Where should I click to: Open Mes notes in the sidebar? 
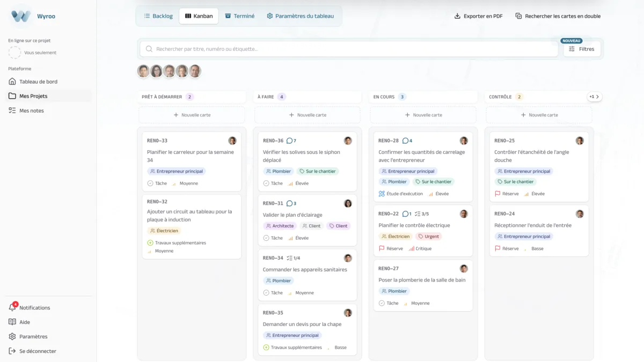[x=48, y=110]
